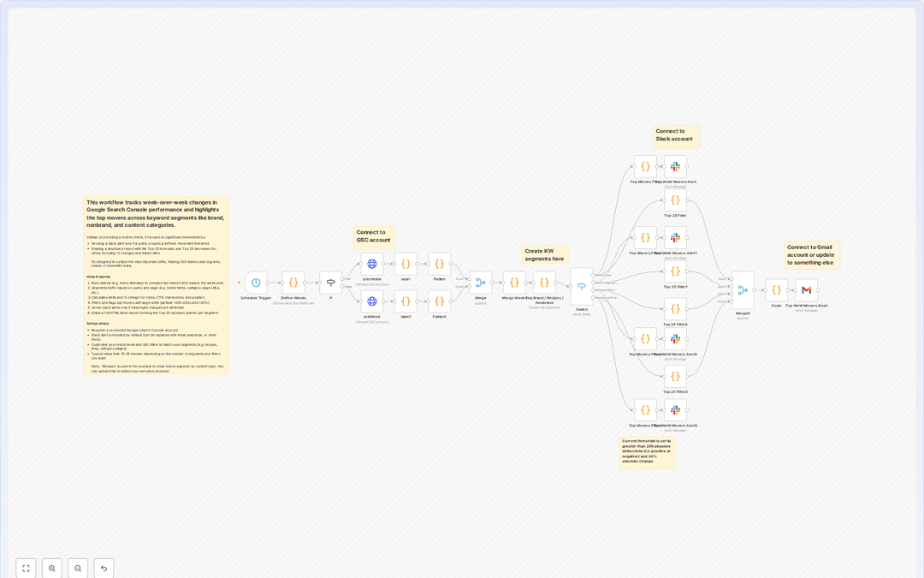Open the Switch node with mode Rules

click(x=583, y=284)
